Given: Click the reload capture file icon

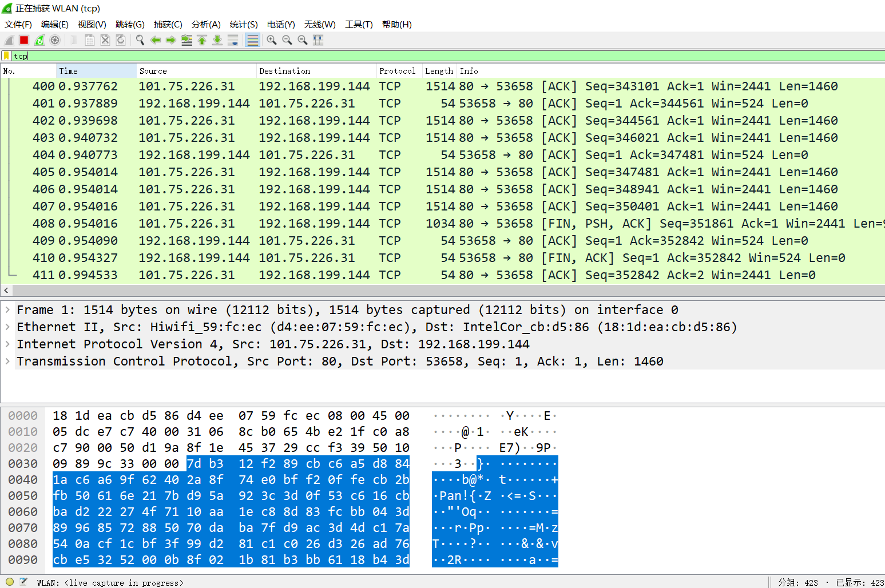Looking at the screenshot, I should point(121,40).
